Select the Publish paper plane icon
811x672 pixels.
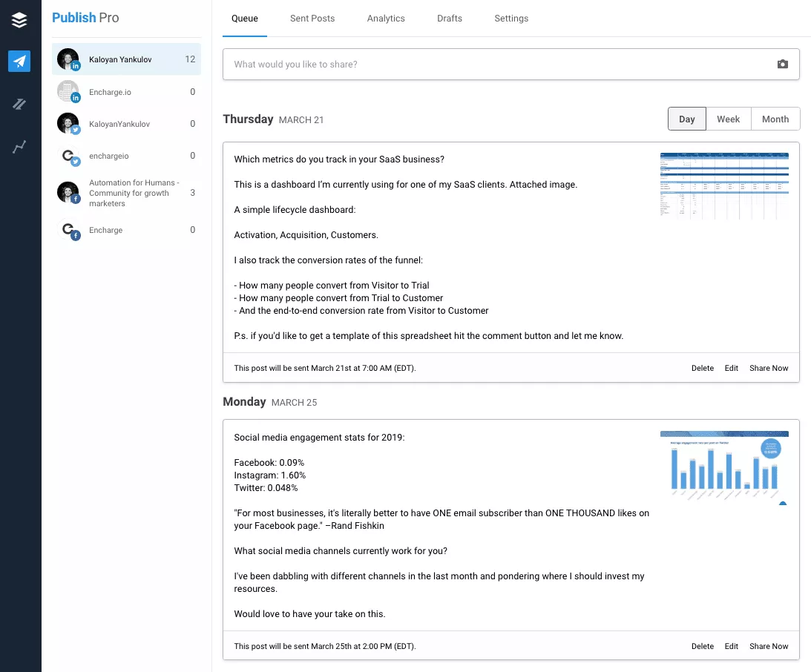click(x=20, y=62)
